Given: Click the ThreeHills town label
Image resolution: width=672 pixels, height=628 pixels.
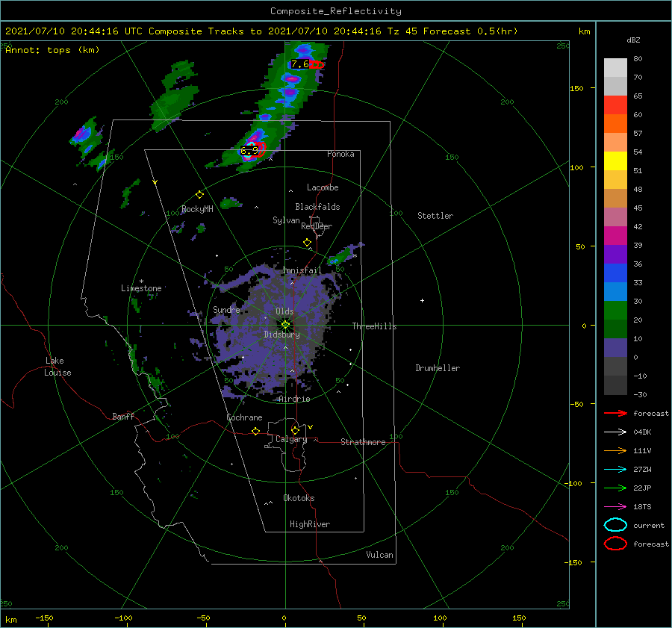Looking at the screenshot, I should [x=375, y=326].
